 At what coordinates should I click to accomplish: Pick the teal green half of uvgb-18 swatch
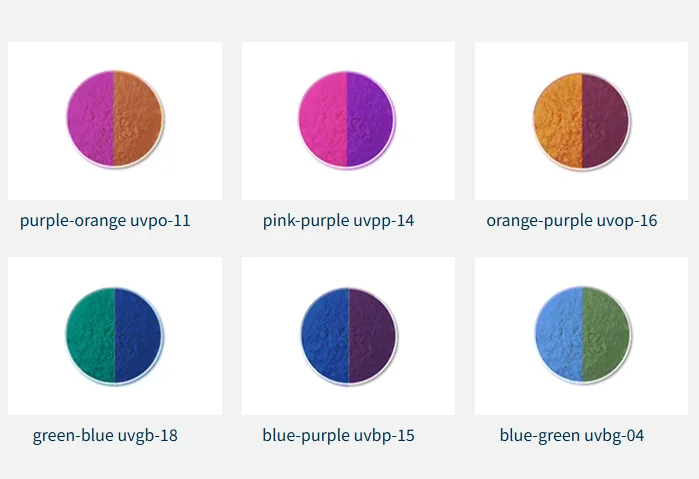90,335
